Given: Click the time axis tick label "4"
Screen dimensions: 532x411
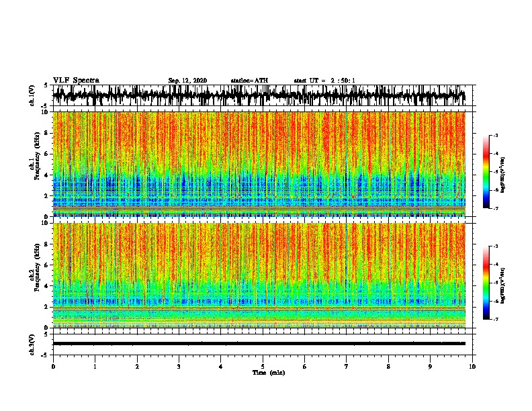Looking at the screenshot, I should [x=221, y=367].
